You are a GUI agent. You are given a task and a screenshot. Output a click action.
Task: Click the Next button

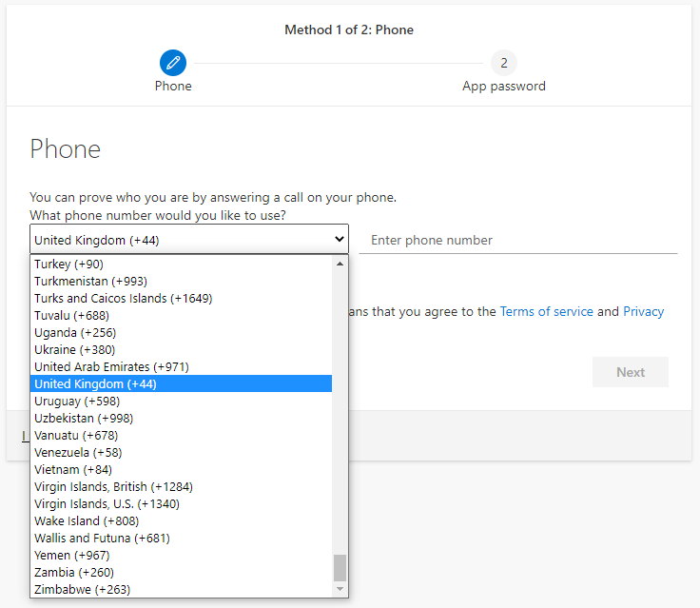coord(631,372)
